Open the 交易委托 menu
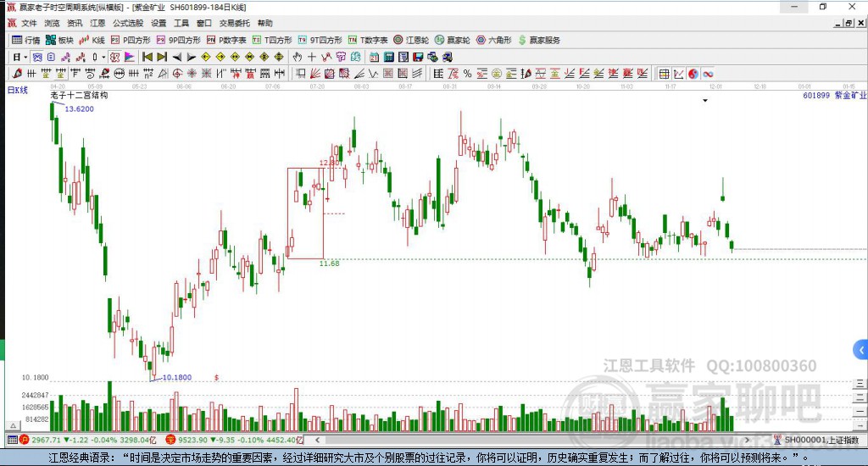This screenshot has width=868, height=466. pos(235,23)
